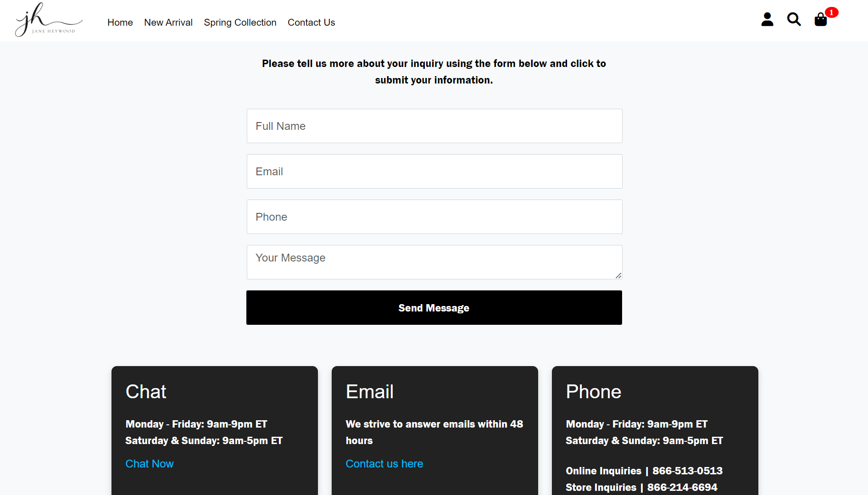The image size is (868, 495).
Task: Open the shopping bag cart
Action: click(x=820, y=20)
